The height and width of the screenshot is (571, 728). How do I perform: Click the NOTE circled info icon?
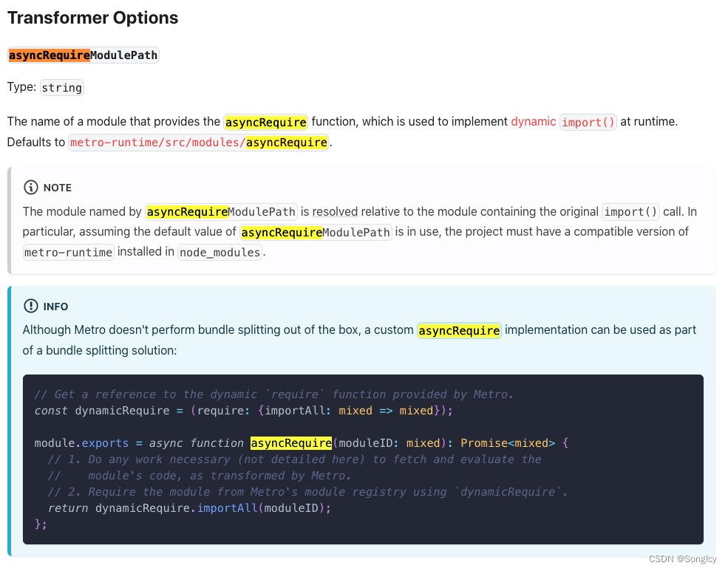pyautogui.click(x=30, y=188)
